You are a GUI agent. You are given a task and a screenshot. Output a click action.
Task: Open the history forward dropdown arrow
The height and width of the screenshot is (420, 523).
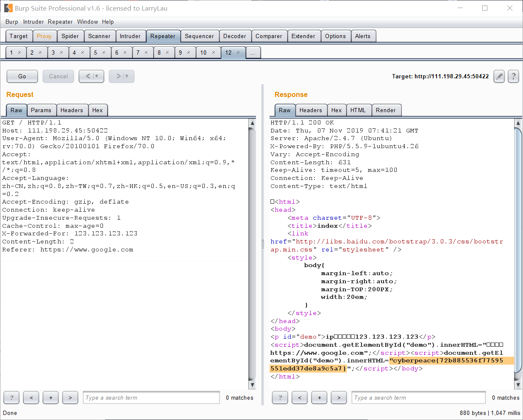[127, 76]
